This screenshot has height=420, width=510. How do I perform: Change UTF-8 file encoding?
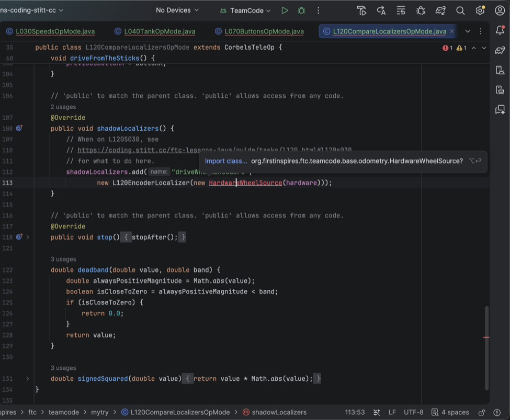(x=413, y=412)
